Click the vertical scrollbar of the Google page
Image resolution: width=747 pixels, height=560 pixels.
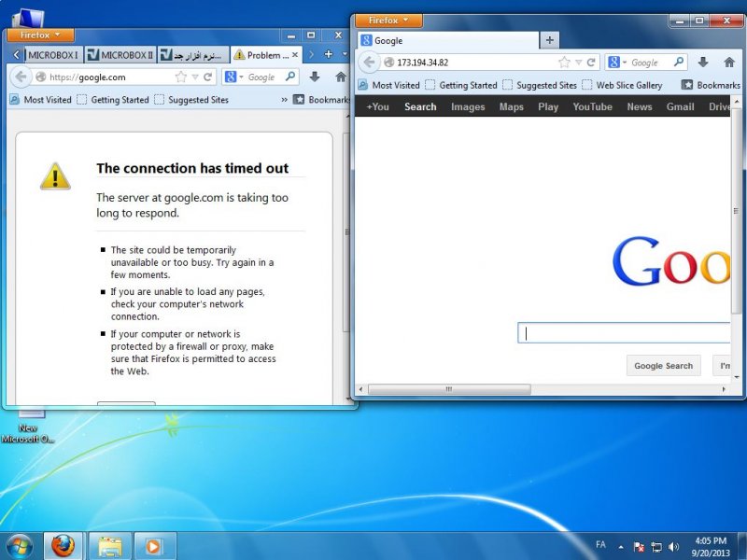[736, 211]
